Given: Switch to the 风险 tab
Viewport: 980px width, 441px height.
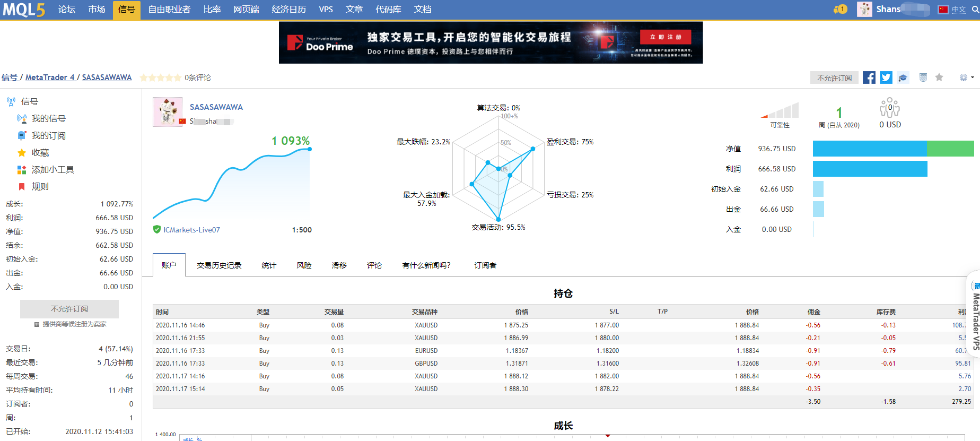Looking at the screenshot, I should 304,265.
